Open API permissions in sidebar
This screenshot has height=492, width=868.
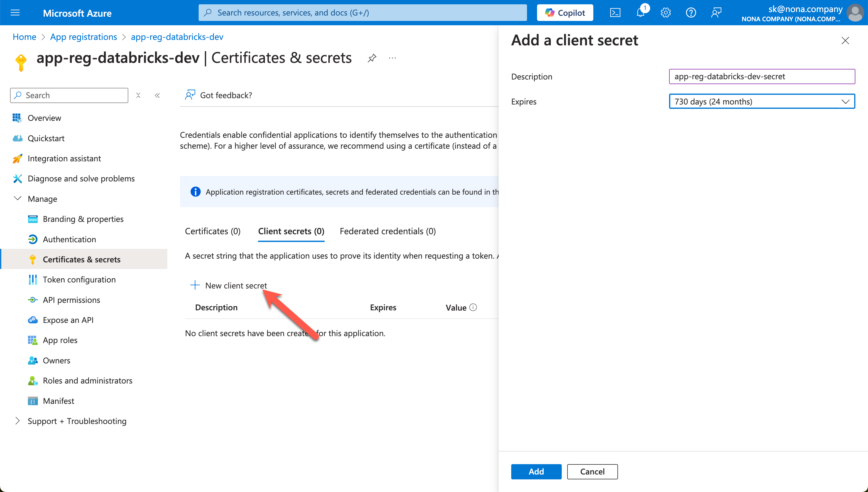pyautogui.click(x=71, y=300)
